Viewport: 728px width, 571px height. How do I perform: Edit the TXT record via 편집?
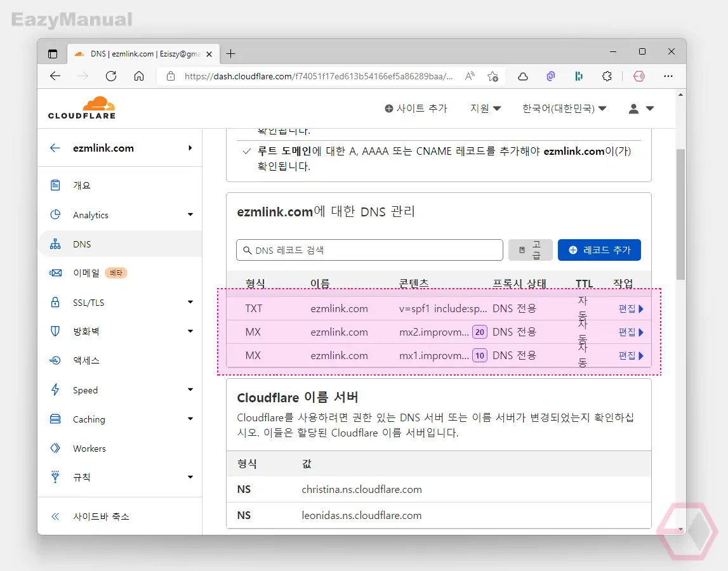point(631,309)
